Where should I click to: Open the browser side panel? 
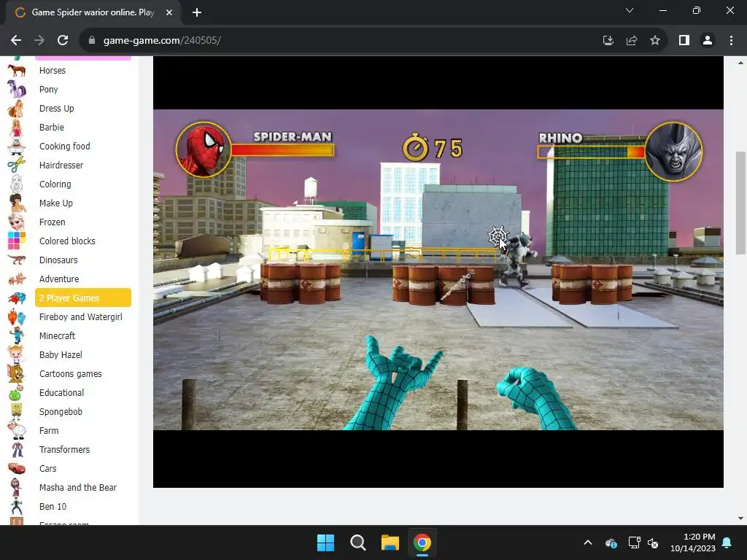click(684, 41)
